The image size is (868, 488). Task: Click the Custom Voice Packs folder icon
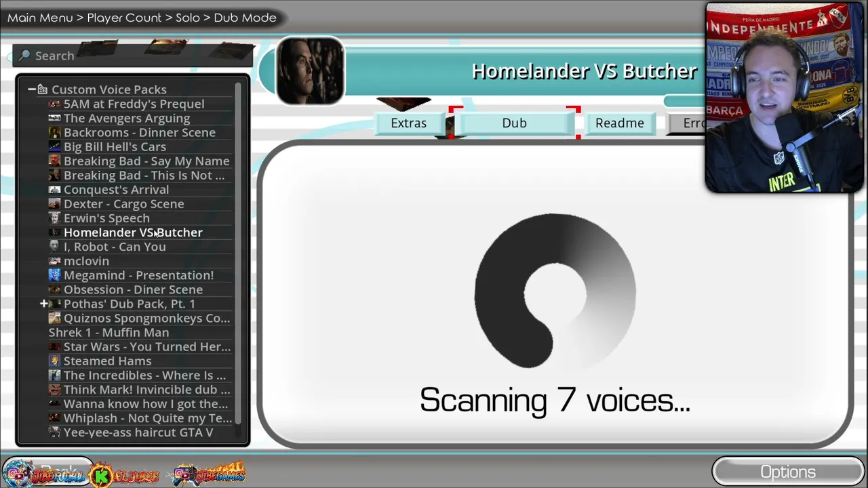tap(43, 89)
